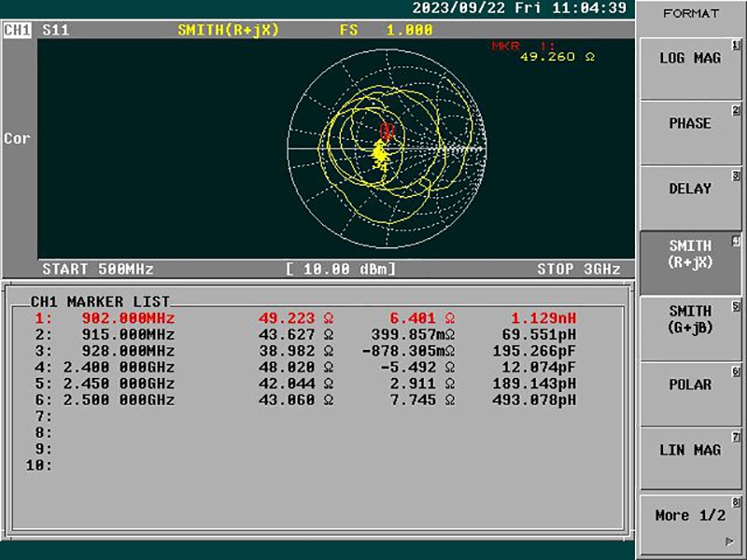
Task: Click the 189.143pH inductance value
Action: click(534, 384)
